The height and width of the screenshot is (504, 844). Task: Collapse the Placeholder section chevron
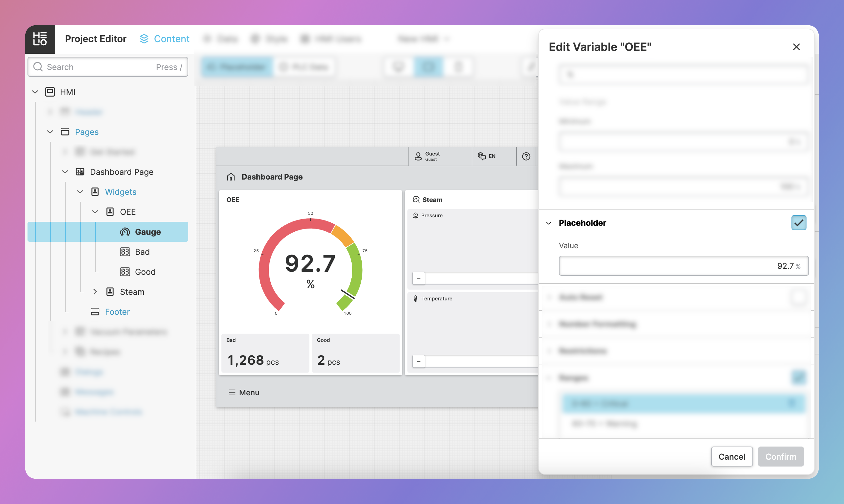(548, 223)
